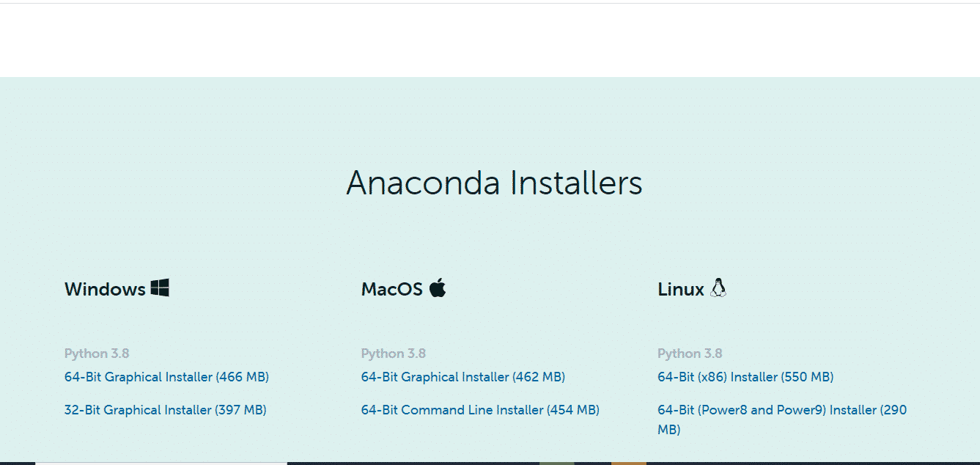Click the Python 3.8 label under MacOS
Image resolution: width=980 pixels, height=465 pixels.
pyautogui.click(x=394, y=353)
